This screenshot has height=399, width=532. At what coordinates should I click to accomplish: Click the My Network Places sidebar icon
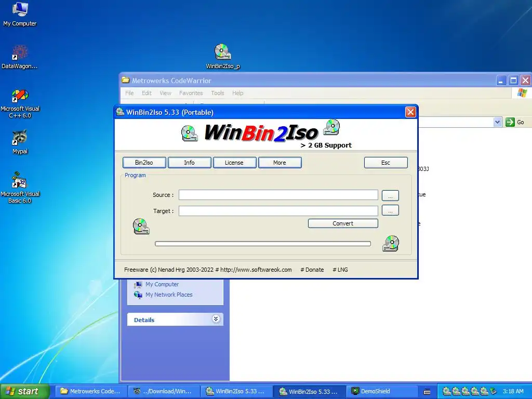(138, 295)
